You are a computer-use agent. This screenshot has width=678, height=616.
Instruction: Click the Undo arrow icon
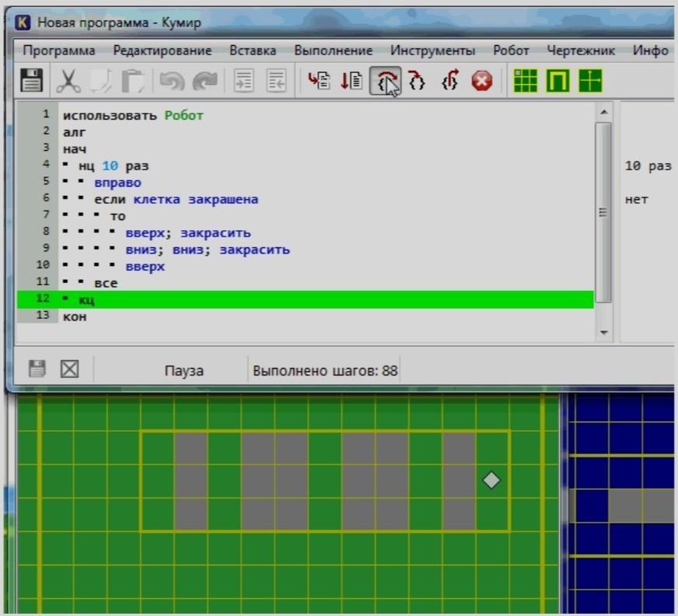coord(171,81)
